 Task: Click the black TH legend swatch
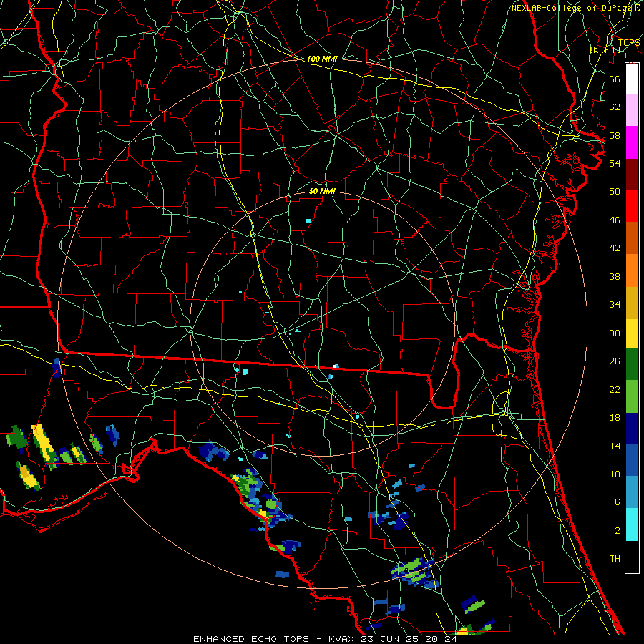[x=632, y=557]
